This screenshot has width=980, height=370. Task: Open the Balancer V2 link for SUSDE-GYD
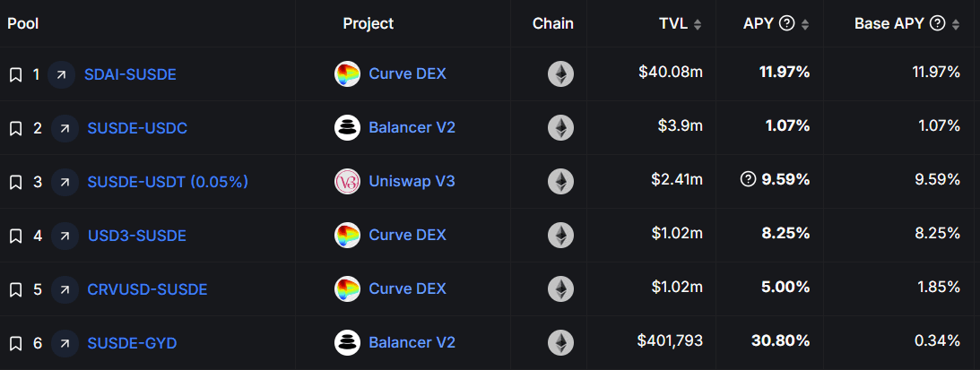412,342
